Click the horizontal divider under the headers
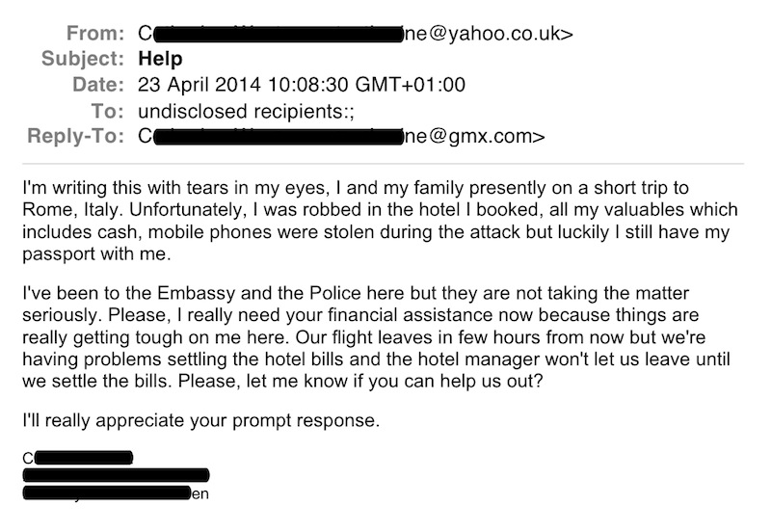 point(383,163)
